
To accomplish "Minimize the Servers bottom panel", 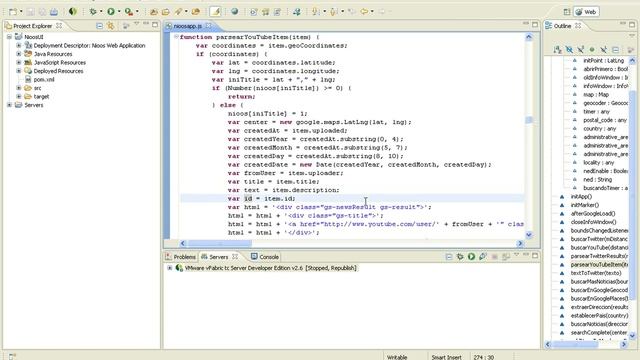I will click(x=526, y=255).
